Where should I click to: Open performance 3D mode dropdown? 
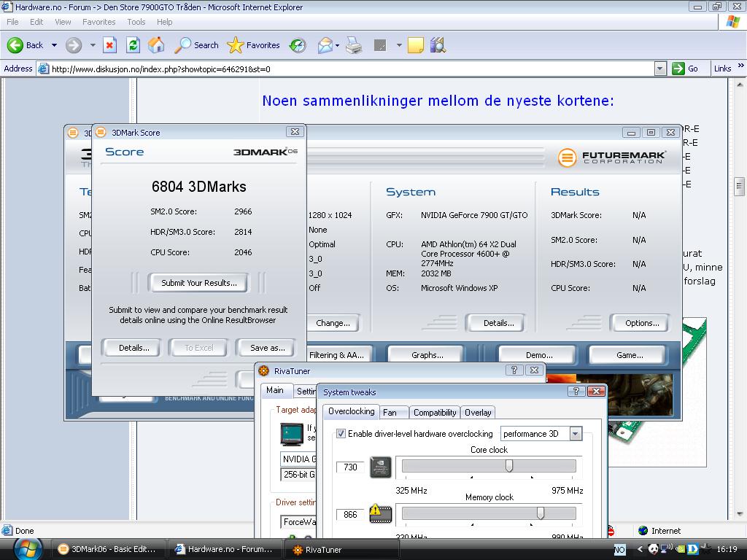pyautogui.click(x=576, y=433)
